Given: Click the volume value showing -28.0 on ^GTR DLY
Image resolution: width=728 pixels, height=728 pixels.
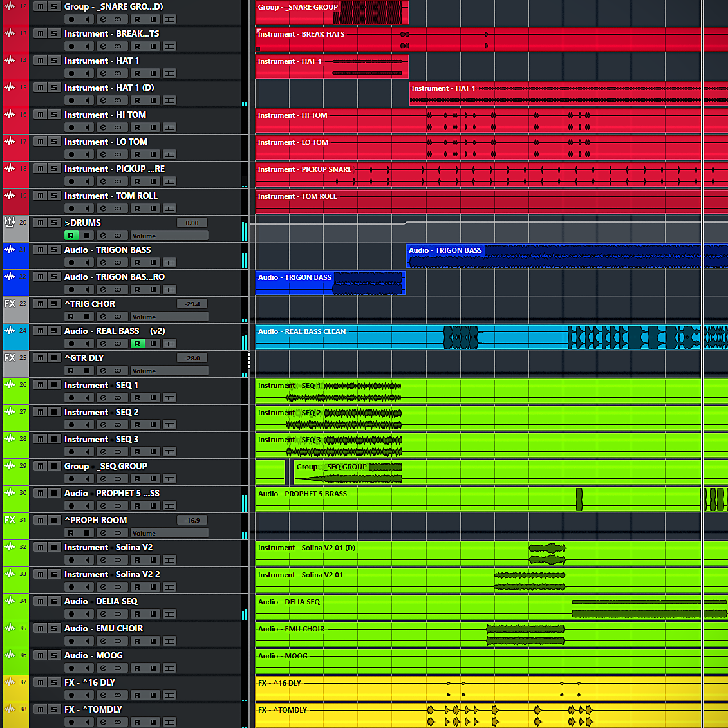Looking at the screenshot, I should tap(192, 358).
